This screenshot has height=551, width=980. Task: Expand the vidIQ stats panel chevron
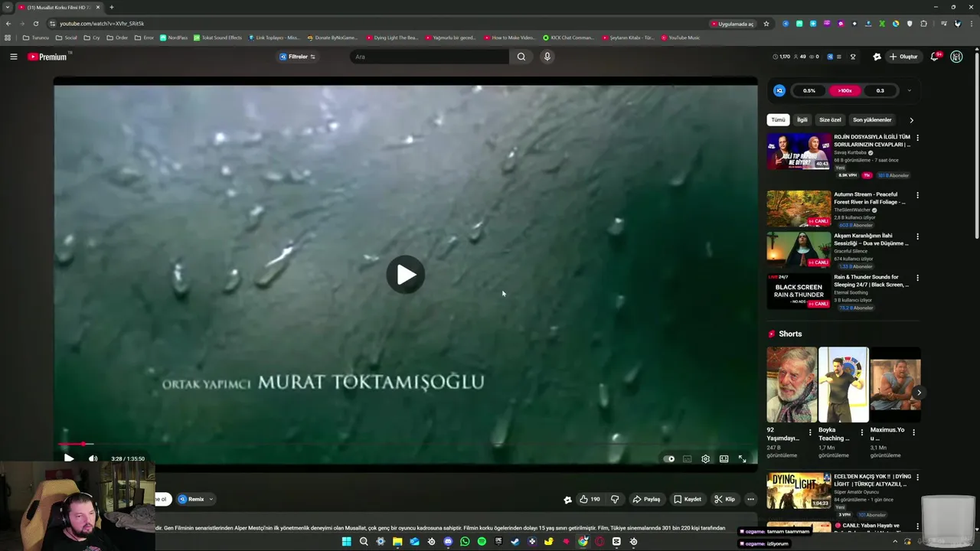[909, 91]
